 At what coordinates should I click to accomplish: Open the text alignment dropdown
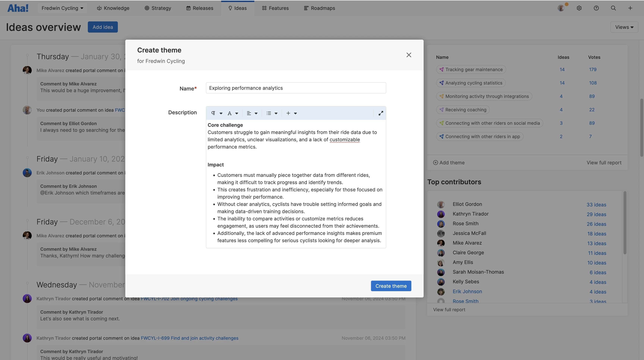252,113
